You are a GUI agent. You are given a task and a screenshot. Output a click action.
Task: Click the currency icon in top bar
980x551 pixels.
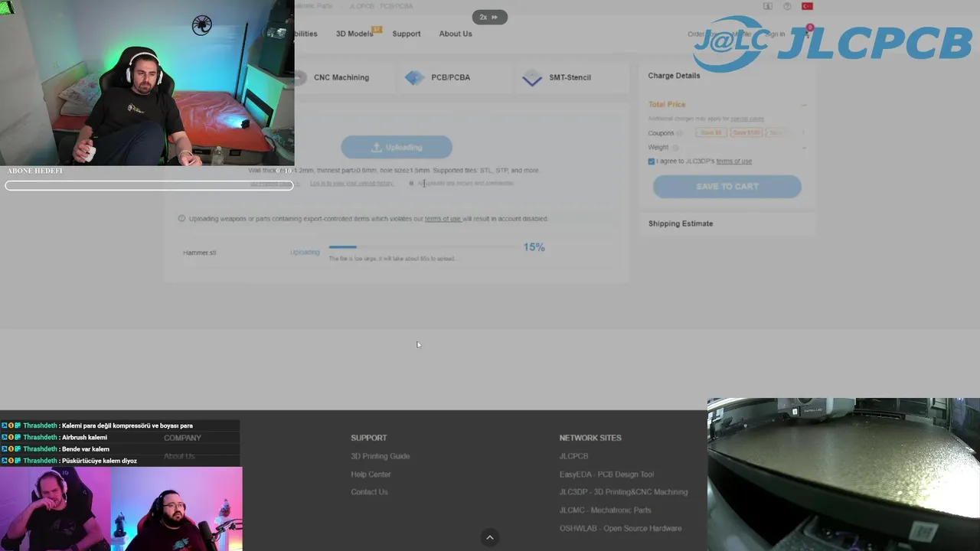tap(768, 6)
